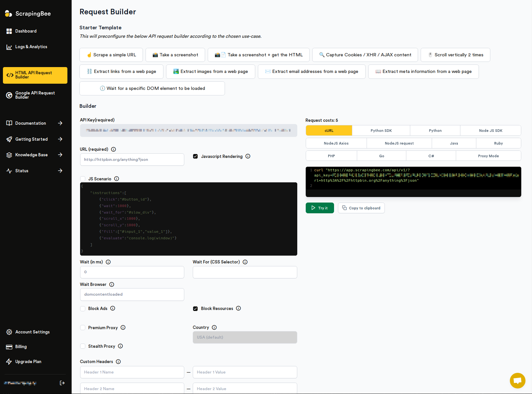Open the chat support bubble
Image resolution: width=532 pixels, height=394 pixels.
pos(518,381)
